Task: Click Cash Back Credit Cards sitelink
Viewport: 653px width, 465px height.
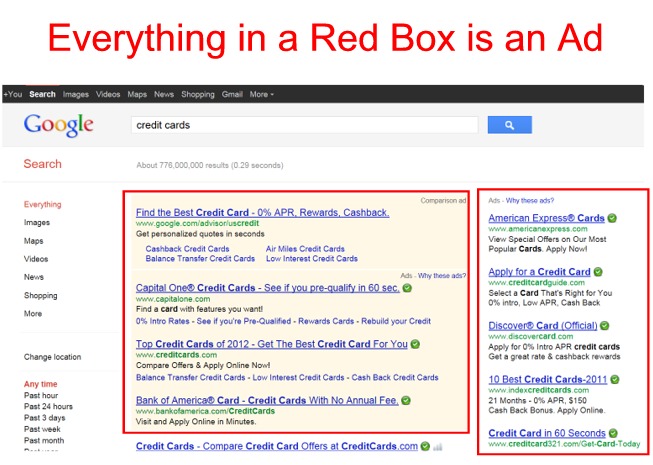Action: [395, 378]
